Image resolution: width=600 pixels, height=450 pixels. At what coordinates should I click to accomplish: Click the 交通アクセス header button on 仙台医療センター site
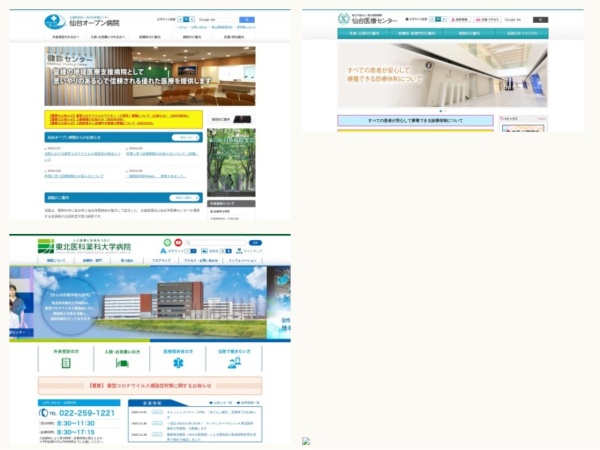488,20
